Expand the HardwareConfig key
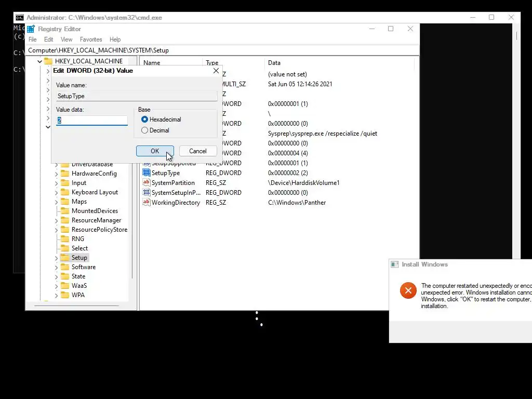The width and height of the screenshot is (532, 399). pyautogui.click(x=56, y=174)
